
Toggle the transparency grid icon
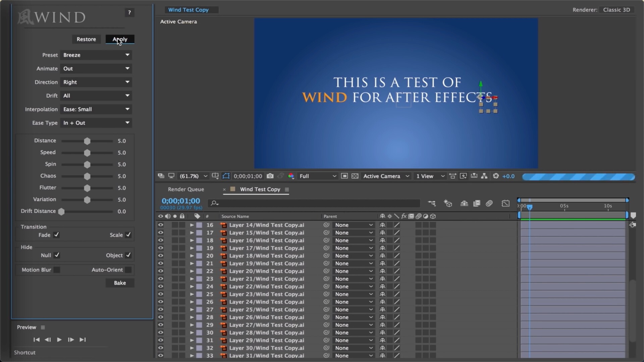[x=355, y=176]
